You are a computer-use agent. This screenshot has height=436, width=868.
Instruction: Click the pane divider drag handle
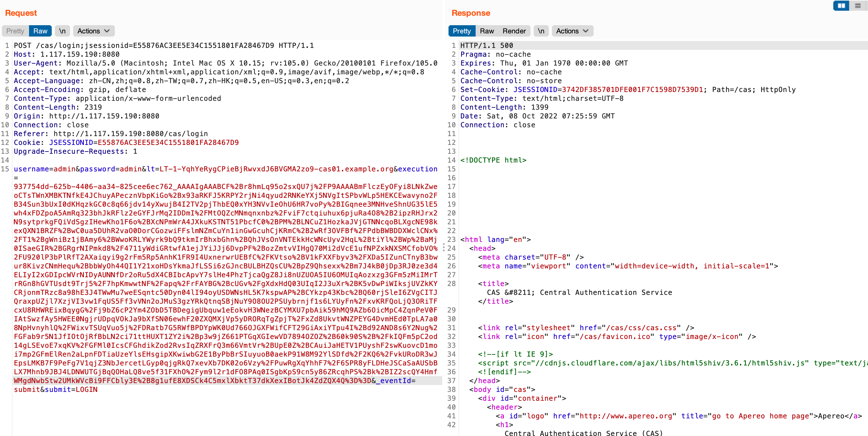click(x=443, y=248)
